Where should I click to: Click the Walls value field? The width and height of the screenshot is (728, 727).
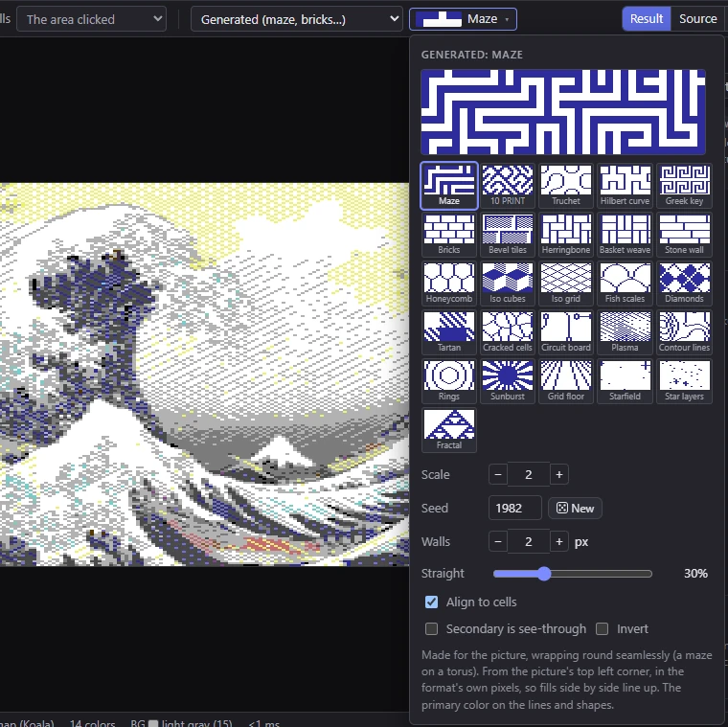(x=529, y=542)
